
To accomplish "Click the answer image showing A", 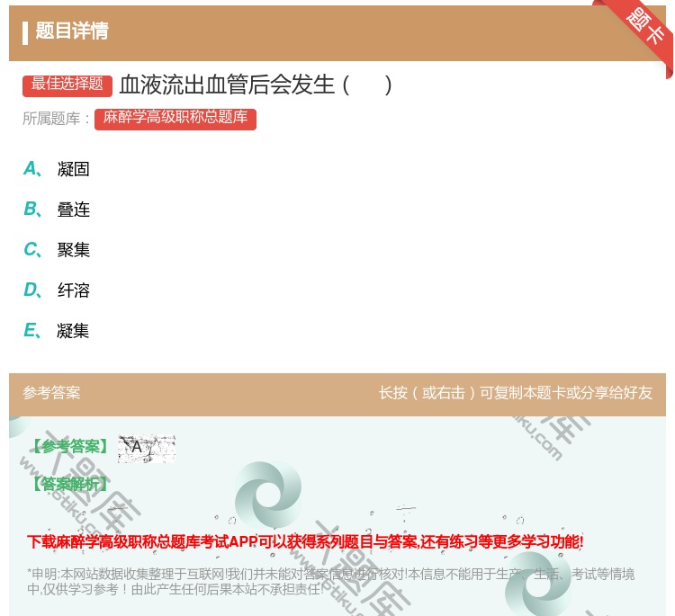I will (x=147, y=448).
